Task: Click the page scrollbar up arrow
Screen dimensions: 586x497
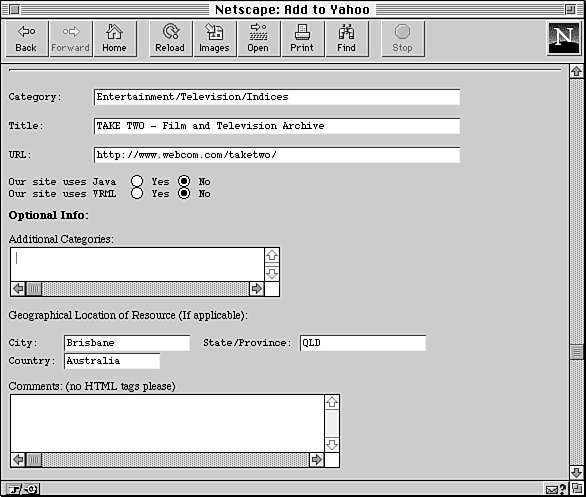Action: [x=576, y=71]
